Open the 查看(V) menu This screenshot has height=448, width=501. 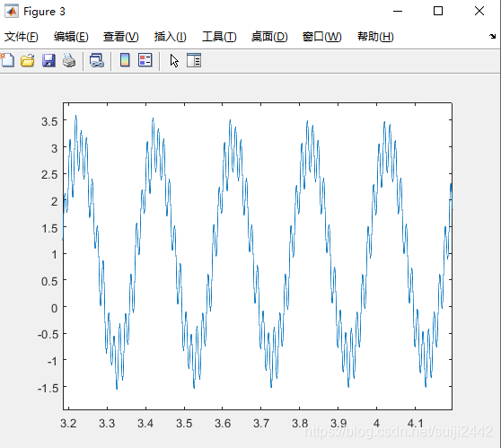121,37
